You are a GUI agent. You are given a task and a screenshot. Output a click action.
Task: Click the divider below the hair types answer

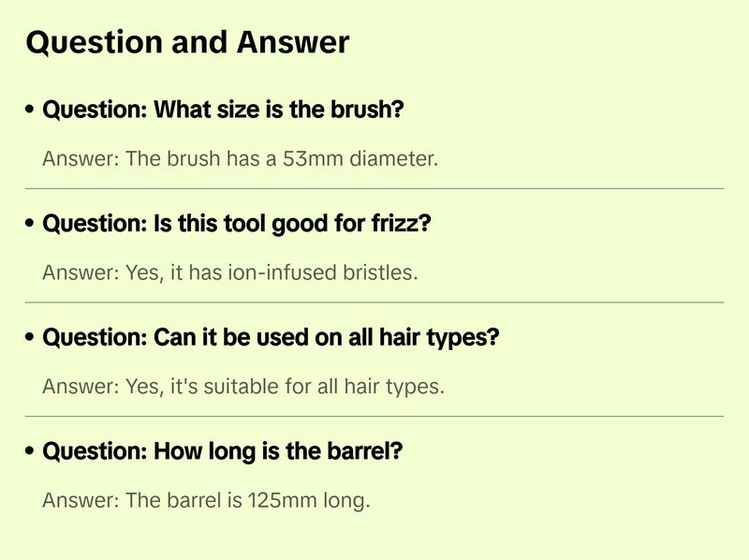click(374, 416)
